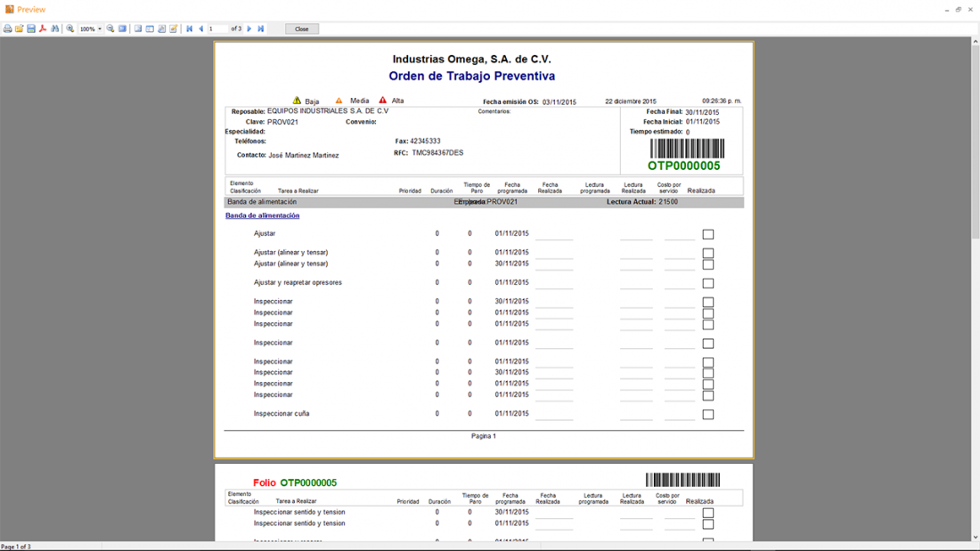The image size is (980, 551).
Task: Open the 100% zoom level dropdown
Action: coord(100,29)
